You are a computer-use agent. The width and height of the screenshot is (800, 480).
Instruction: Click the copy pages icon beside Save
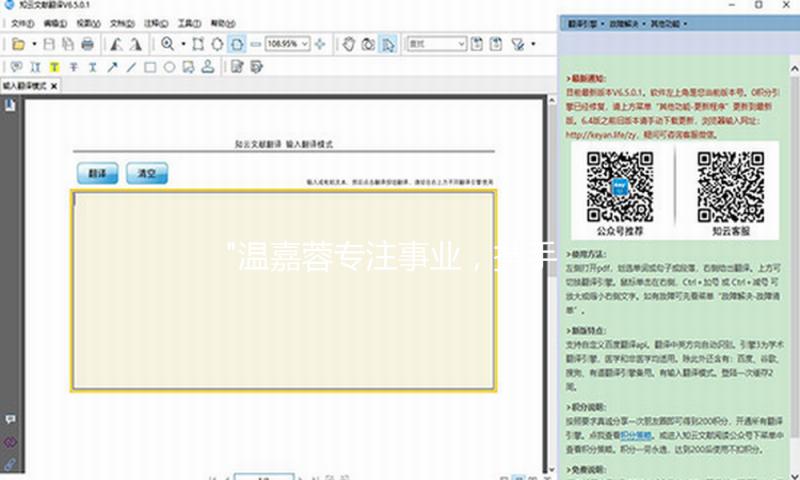(x=68, y=44)
